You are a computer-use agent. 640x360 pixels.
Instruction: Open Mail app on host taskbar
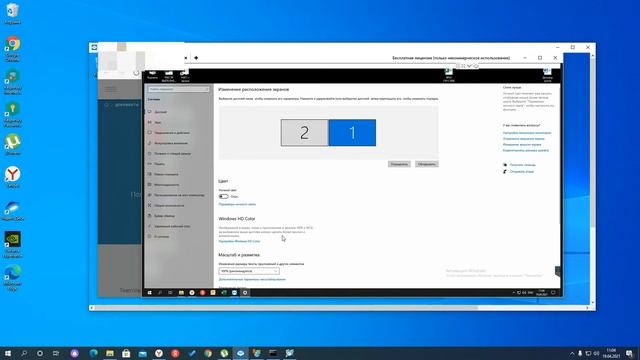point(142,353)
